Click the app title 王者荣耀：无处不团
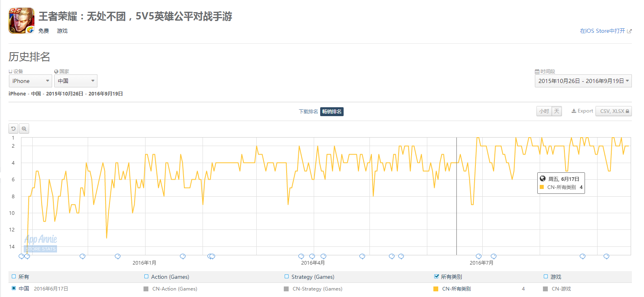Image resolution: width=644 pixels, height=297 pixels. click(x=135, y=16)
